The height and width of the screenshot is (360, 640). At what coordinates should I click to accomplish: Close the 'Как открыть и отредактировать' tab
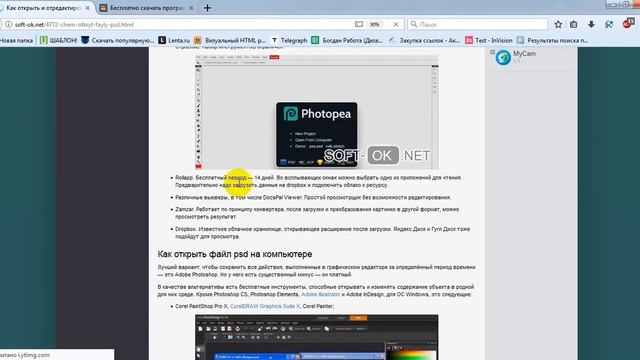point(87,8)
